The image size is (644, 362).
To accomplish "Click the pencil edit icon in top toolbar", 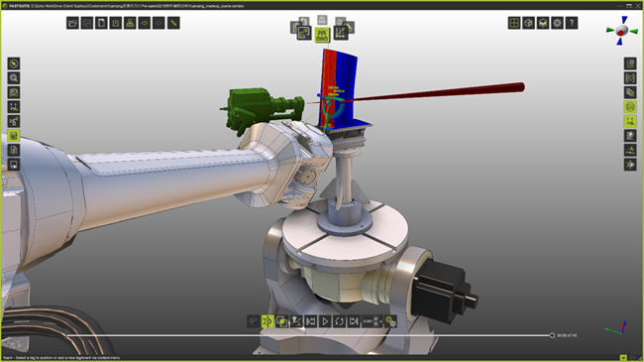I will (x=173, y=23).
